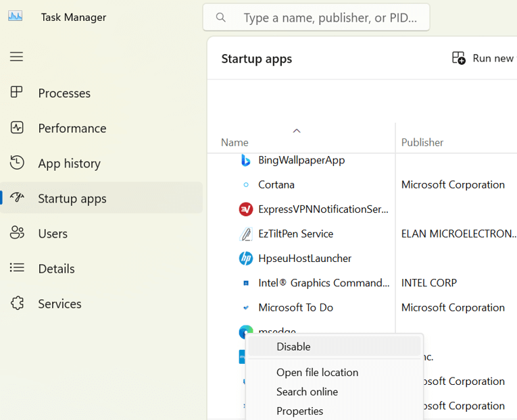This screenshot has width=517, height=420.
Task: Click the hamburger navigation menu icon
Action: click(x=16, y=57)
